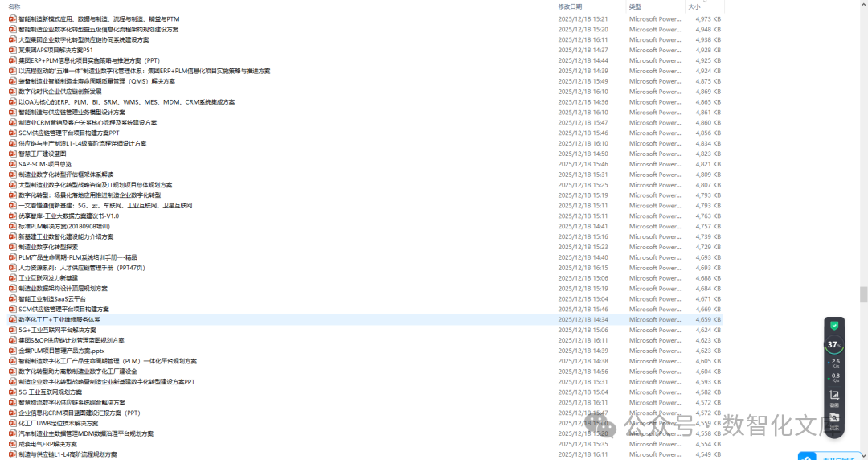This screenshot has height=460, width=868.
Task: Select file 制造与供应链L1-L4高阶流程规划方案
Action: click(68, 454)
